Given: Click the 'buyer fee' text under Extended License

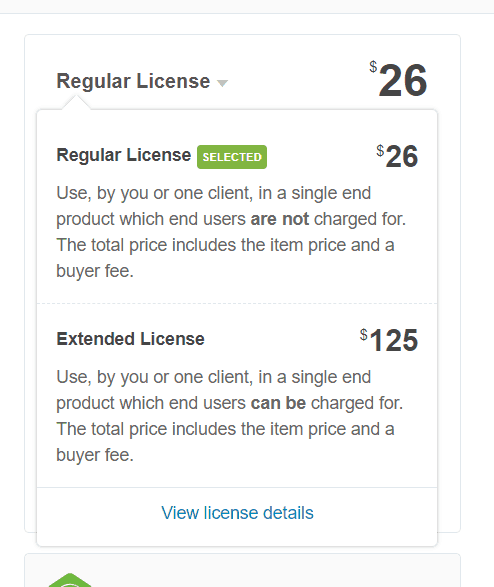Looking at the screenshot, I should coord(95,455).
